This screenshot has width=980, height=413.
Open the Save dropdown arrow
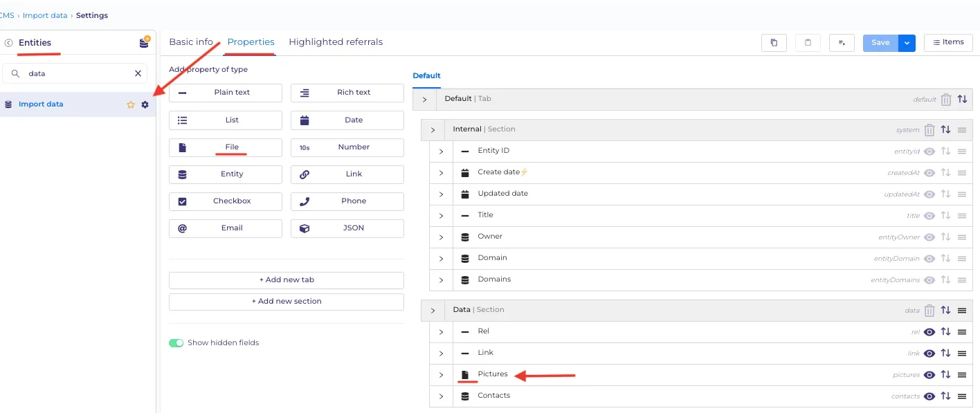[907, 43]
